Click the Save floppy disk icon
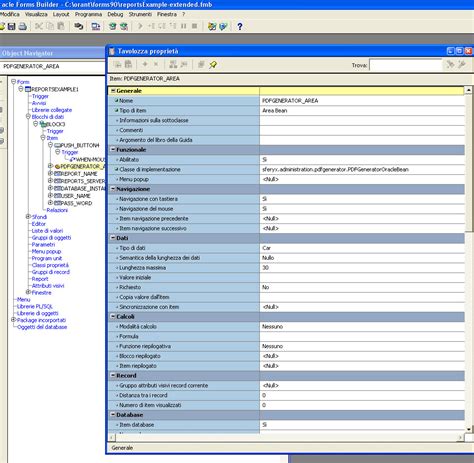Image resolution: width=474 pixels, height=463 pixels. [x=12, y=26]
